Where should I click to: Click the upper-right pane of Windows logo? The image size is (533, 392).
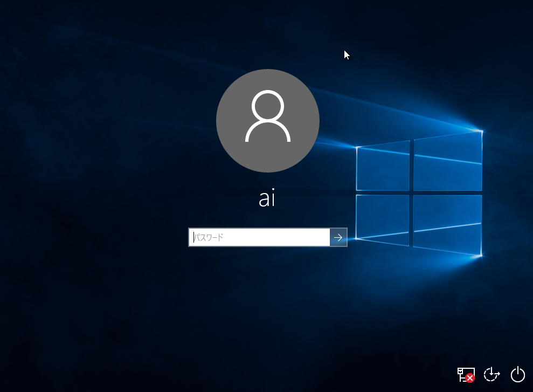pyautogui.click(x=447, y=162)
